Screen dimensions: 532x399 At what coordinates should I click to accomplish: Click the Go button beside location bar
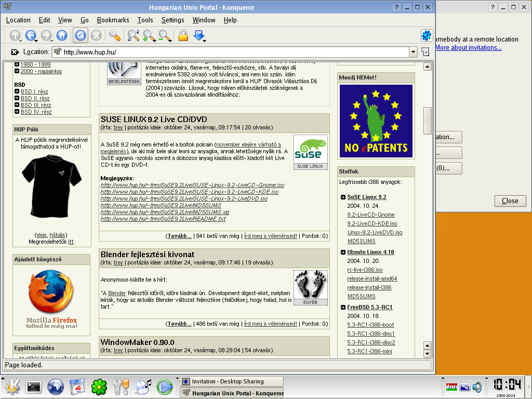tap(425, 52)
